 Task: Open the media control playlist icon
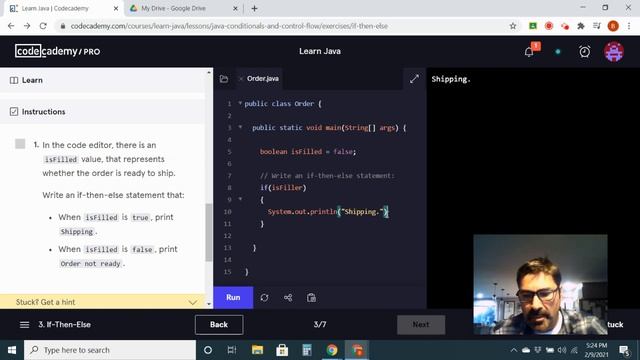click(x=597, y=26)
